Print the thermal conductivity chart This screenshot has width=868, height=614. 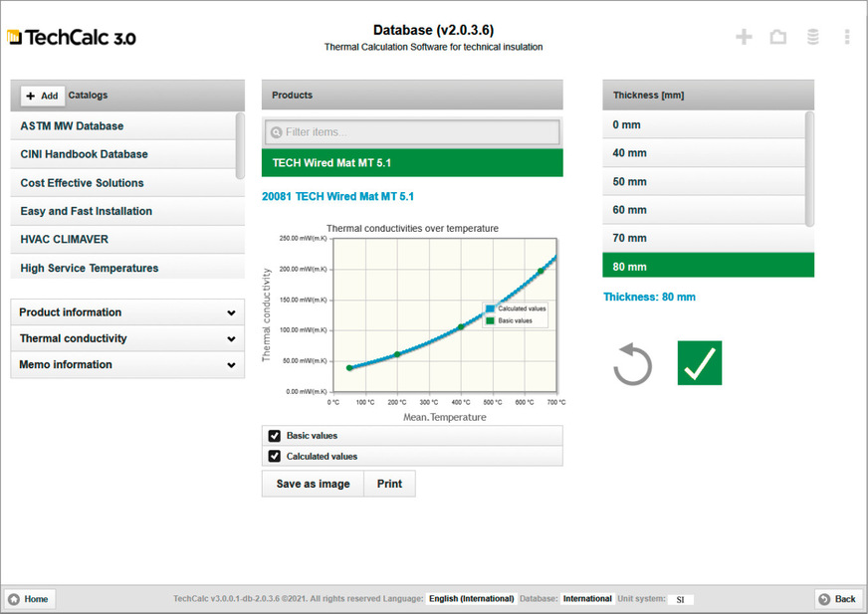pyautogui.click(x=390, y=484)
